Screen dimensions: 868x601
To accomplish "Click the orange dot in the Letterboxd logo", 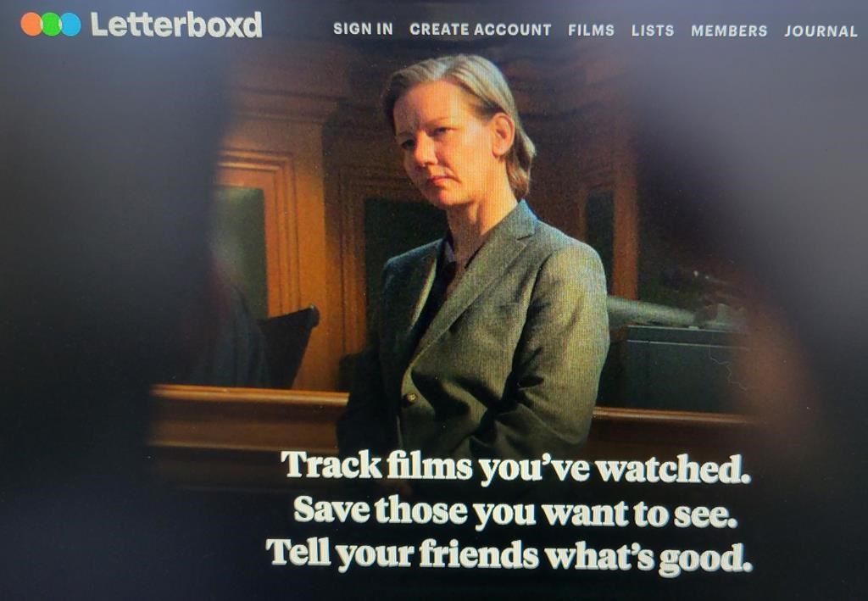I will click(x=31, y=25).
